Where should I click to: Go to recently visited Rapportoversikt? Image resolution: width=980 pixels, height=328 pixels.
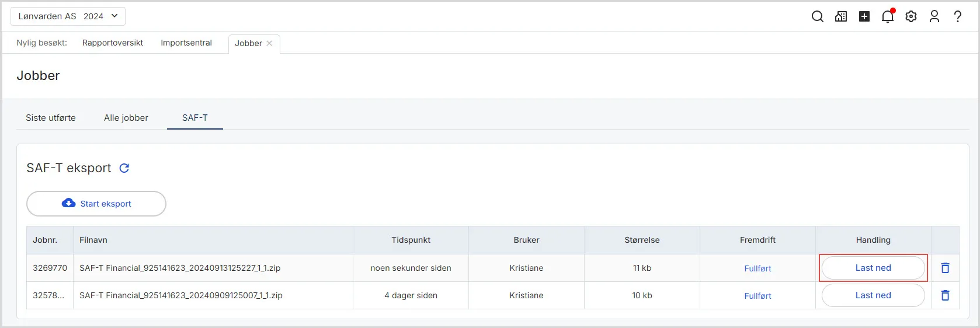click(x=113, y=43)
